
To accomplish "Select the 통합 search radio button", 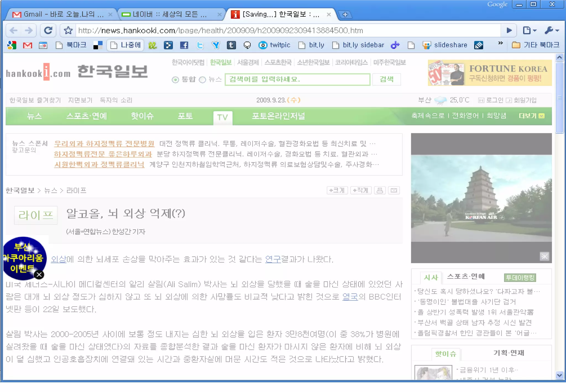I will coord(175,80).
